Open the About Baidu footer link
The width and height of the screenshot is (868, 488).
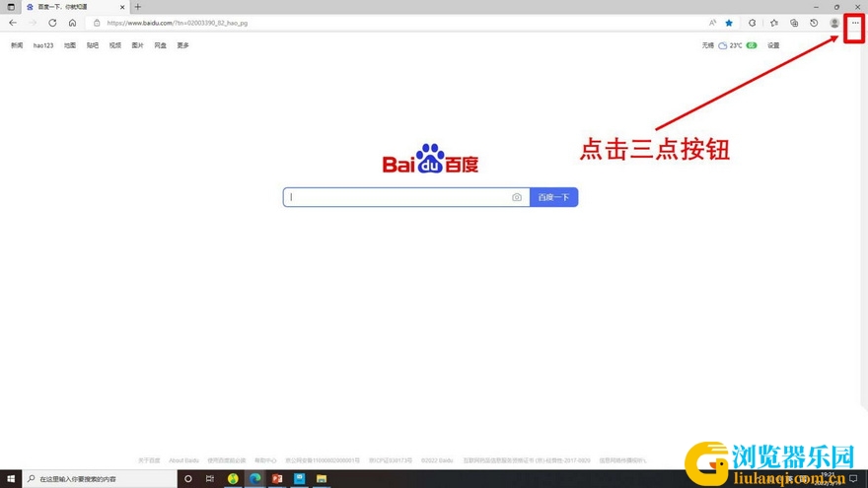183,460
